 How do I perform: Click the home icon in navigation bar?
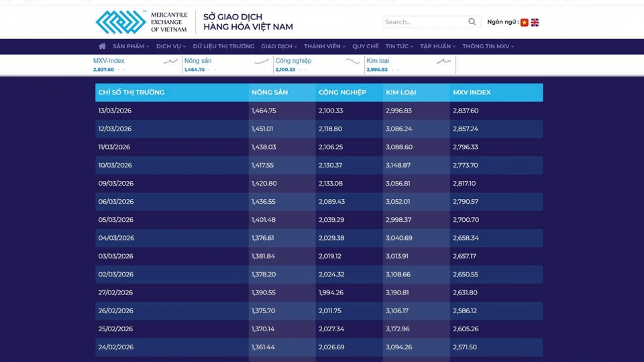(102, 46)
